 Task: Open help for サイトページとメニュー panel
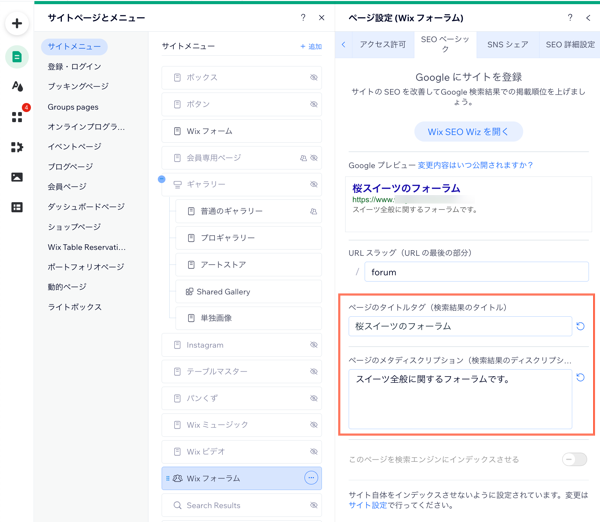pyautogui.click(x=303, y=18)
